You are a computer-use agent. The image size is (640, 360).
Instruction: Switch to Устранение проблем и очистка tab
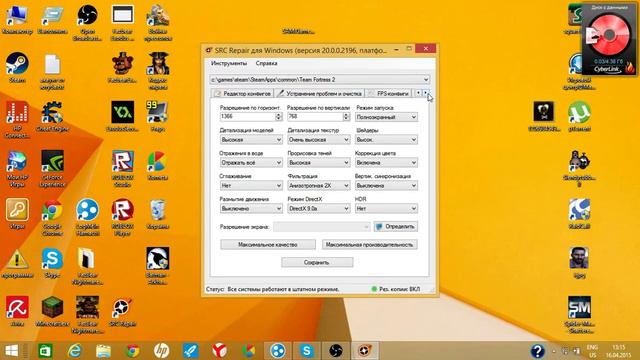point(319,93)
